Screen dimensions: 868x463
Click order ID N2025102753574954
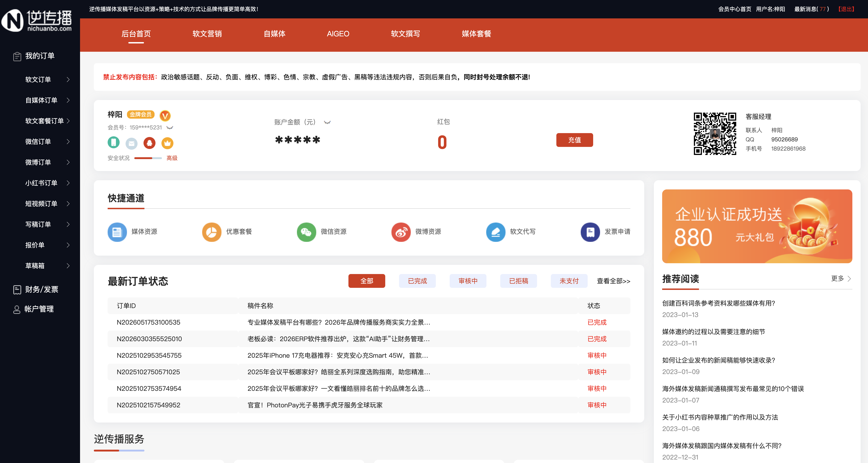[x=149, y=388]
